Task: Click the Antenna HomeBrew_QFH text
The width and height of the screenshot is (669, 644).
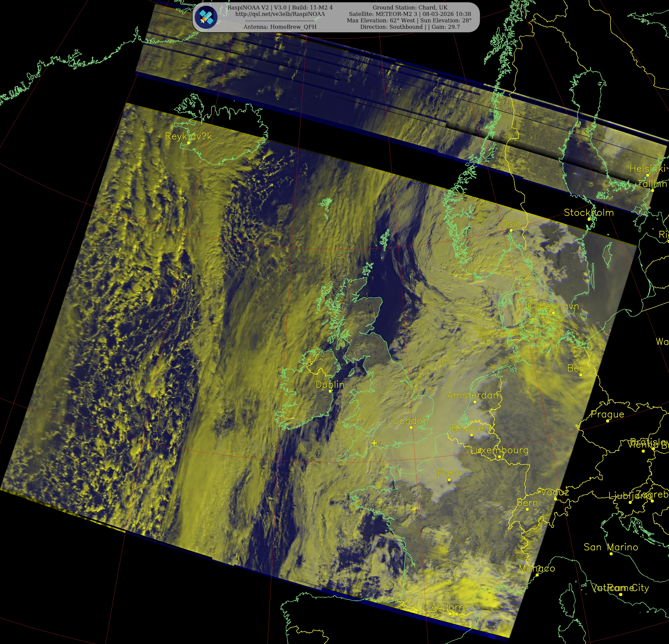Action: [280, 27]
